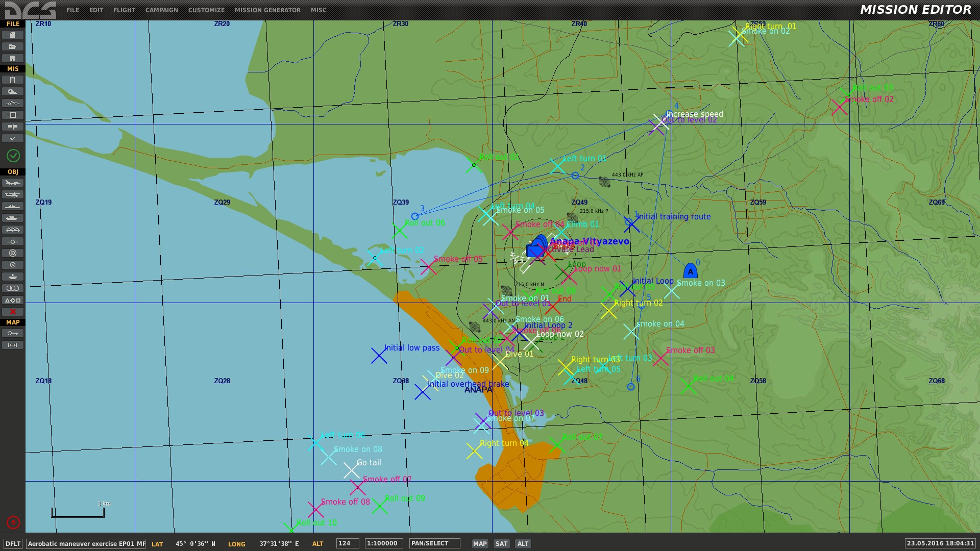Viewport: 980px width, 551px height.
Task: Click waypoint 6 circle on the route
Action: 631,387
